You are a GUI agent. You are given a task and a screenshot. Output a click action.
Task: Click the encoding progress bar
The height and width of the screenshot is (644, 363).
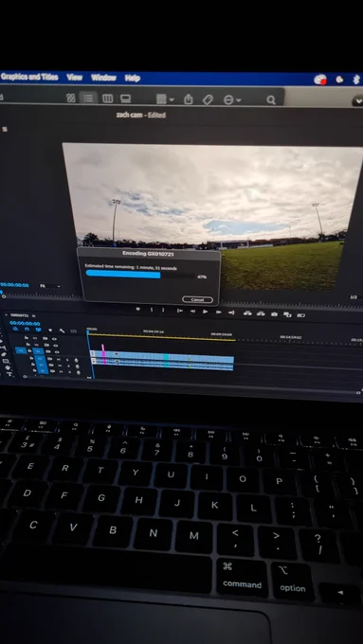click(139, 275)
